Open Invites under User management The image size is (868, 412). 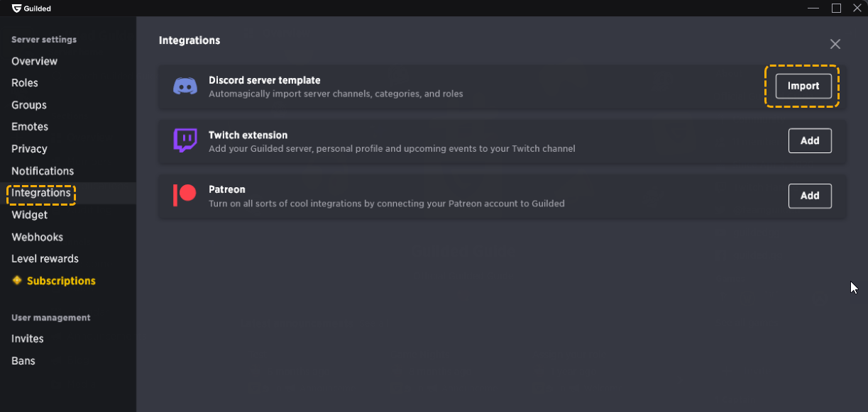pos(28,339)
